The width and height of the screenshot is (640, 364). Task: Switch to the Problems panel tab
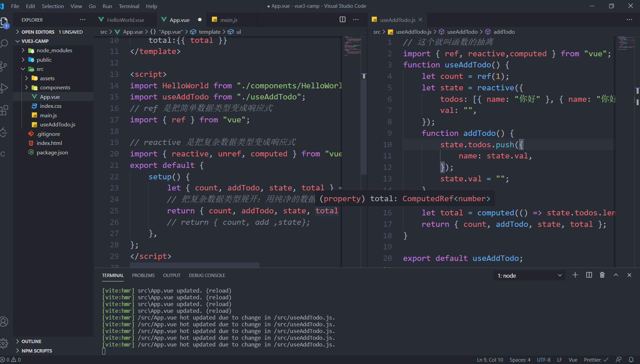click(143, 275)
